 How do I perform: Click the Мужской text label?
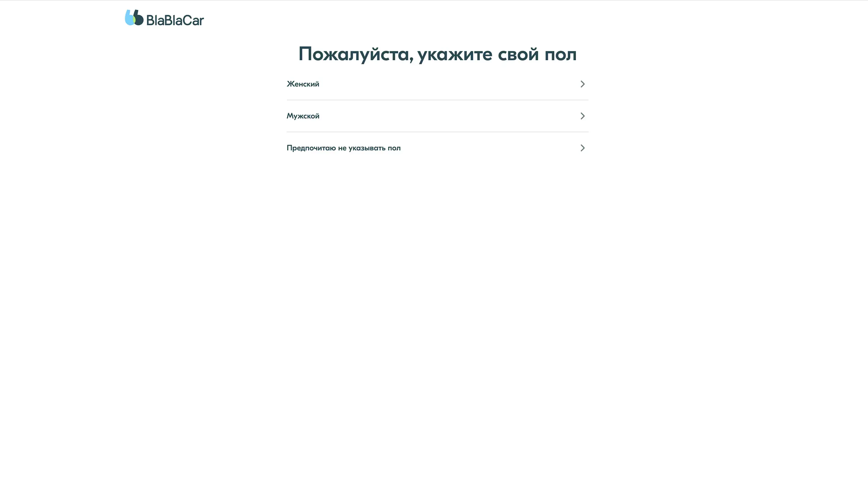(x=303, y=116)
